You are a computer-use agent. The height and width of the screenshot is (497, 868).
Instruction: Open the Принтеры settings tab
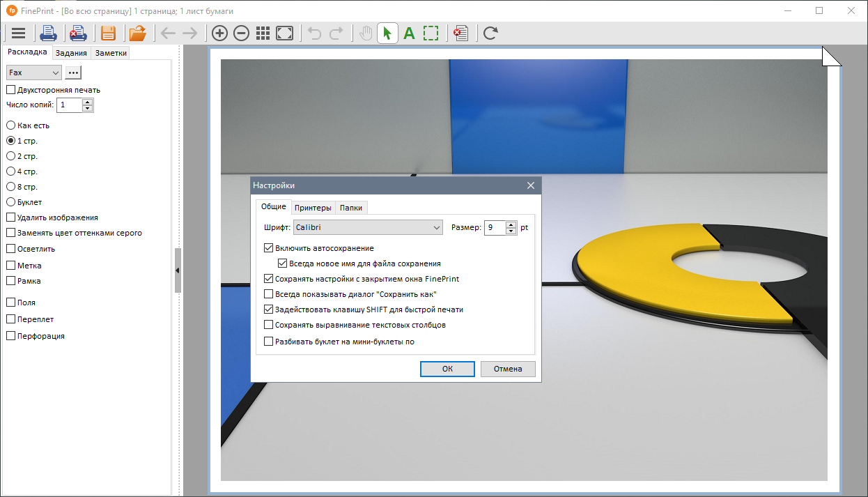(x=313, y=208)
